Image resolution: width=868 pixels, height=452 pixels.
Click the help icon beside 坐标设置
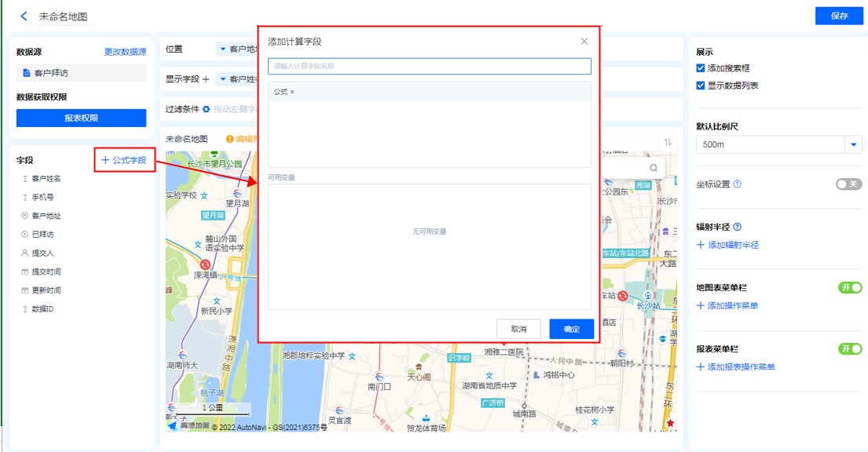pyautogui.click(x=738, y=184)
